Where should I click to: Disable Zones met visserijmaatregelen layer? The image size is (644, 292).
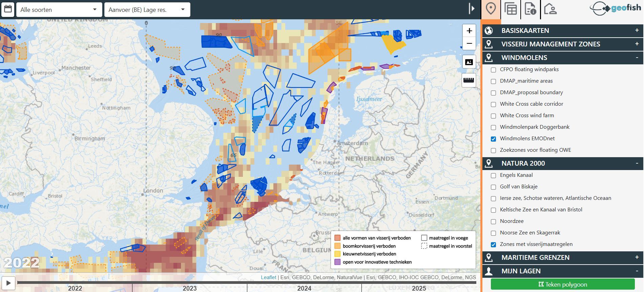(493, 245)
